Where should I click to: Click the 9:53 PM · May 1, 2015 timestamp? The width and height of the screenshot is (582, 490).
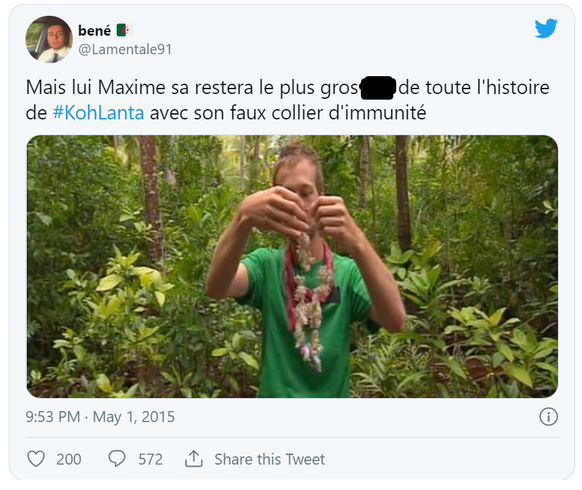(100, 417)
